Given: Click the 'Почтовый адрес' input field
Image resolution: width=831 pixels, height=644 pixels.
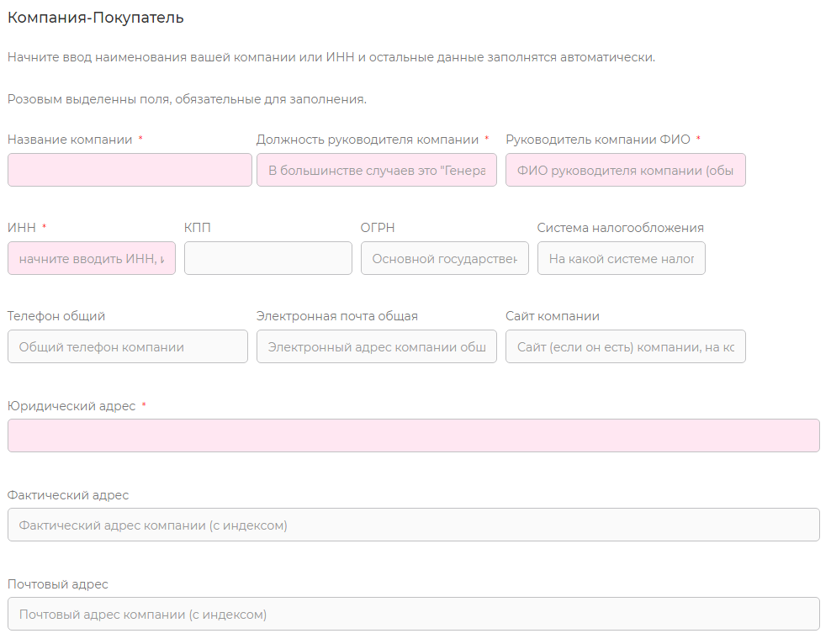Looking at the screenshot, I should click(413, 614).
